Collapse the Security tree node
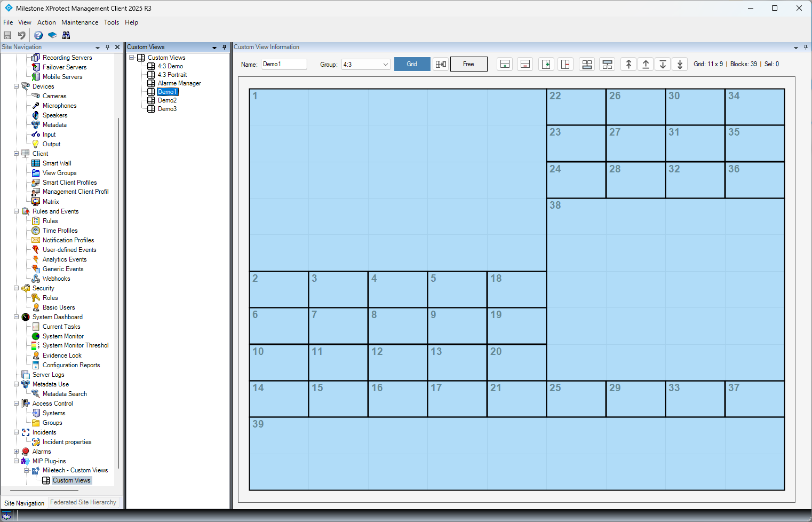 tap(17, 288)
